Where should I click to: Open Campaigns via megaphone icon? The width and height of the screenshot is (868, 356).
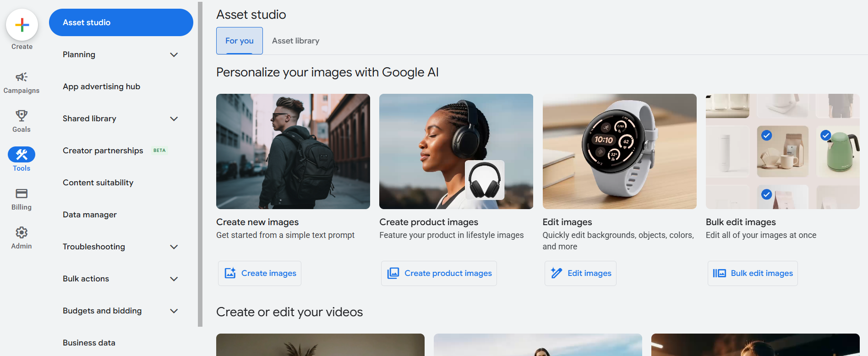(22, 77)
